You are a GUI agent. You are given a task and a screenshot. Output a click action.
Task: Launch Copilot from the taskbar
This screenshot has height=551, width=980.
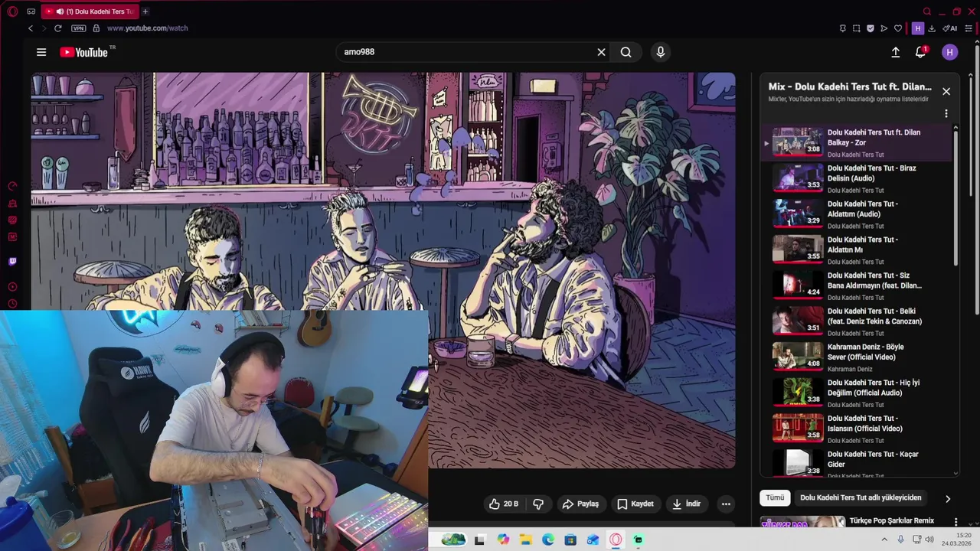pyautogui.click(x=503, y=540)
